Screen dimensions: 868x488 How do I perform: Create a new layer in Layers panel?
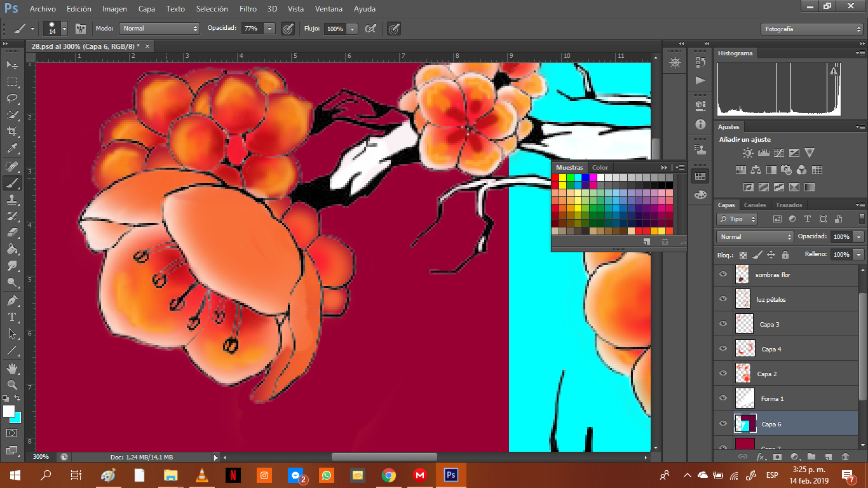(x=828, y=456)
